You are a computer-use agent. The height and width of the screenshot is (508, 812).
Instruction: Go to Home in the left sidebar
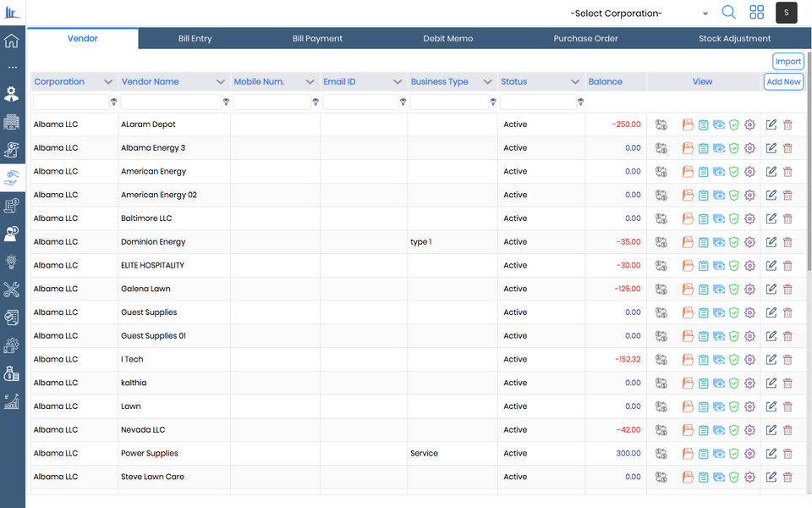(x=11, y=41)
